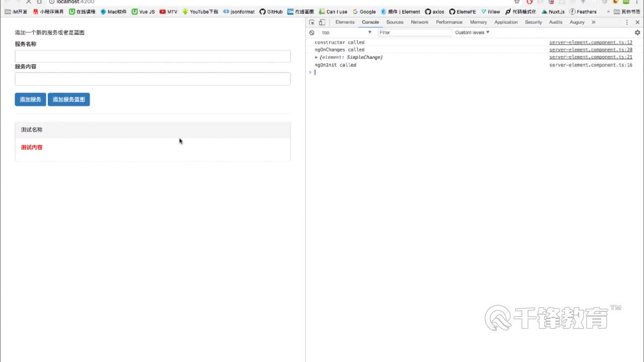Image resolution: width=644 pixels, height=362 pixels.
Task: Open the Google bookmark
Action: [364, 12]
